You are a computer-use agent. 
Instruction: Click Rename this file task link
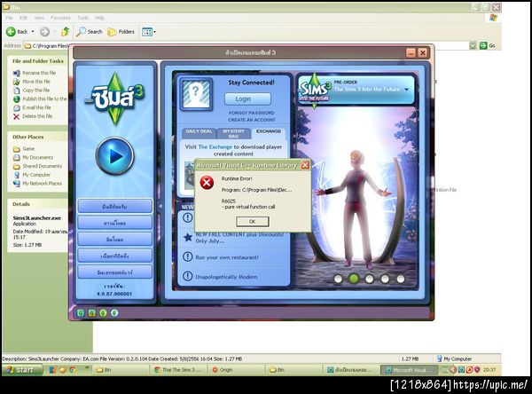39,73
